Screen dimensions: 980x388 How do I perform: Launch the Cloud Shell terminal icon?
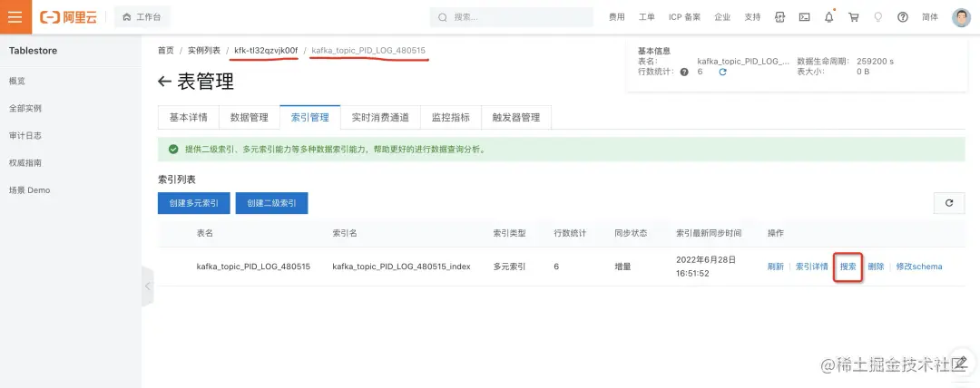tap(804, 17)
